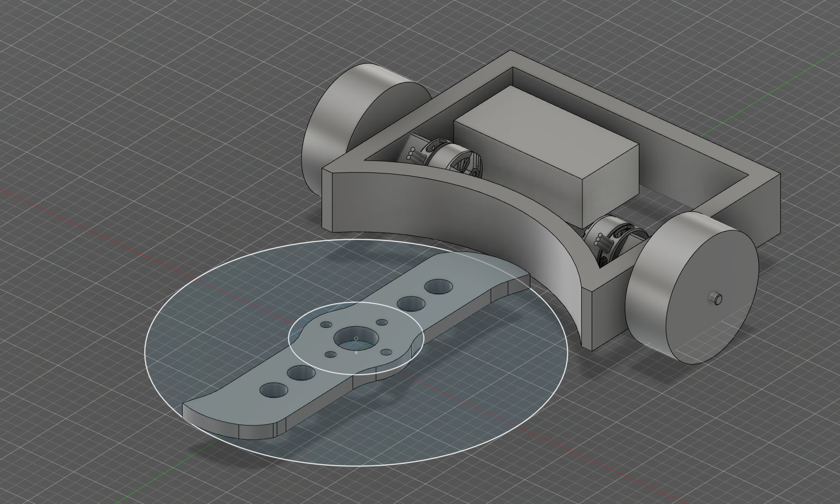The height and width of the screenshot is (504, 840).
Task: Select the upper-left small bolt hole on hub
Action: 326,324
